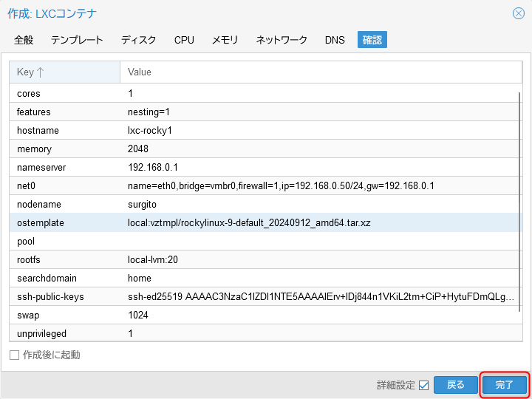Select the CPU tab

[184, 40]
